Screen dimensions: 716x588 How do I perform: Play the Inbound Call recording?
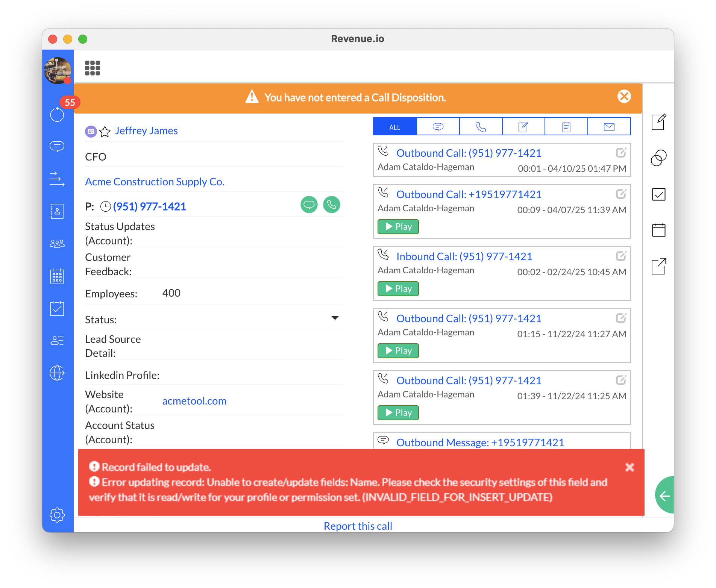(x=398, y=289)
